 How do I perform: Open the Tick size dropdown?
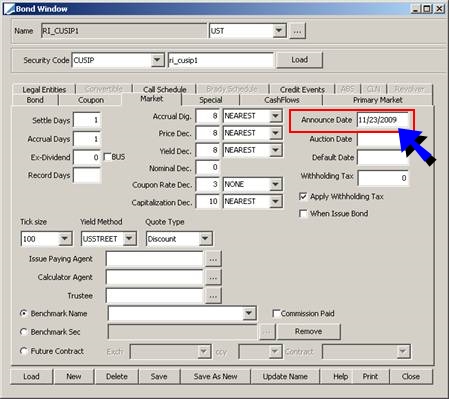click(x=65, y=239)
